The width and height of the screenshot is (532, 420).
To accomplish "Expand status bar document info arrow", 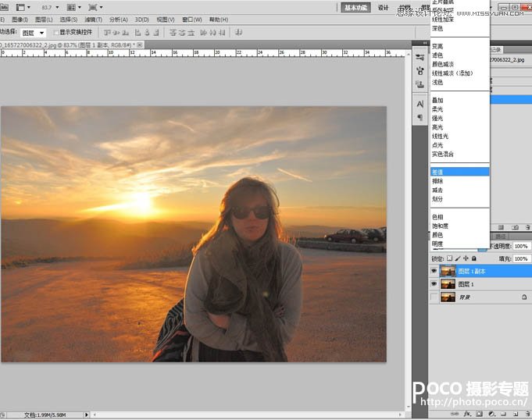I will (86, 415).
